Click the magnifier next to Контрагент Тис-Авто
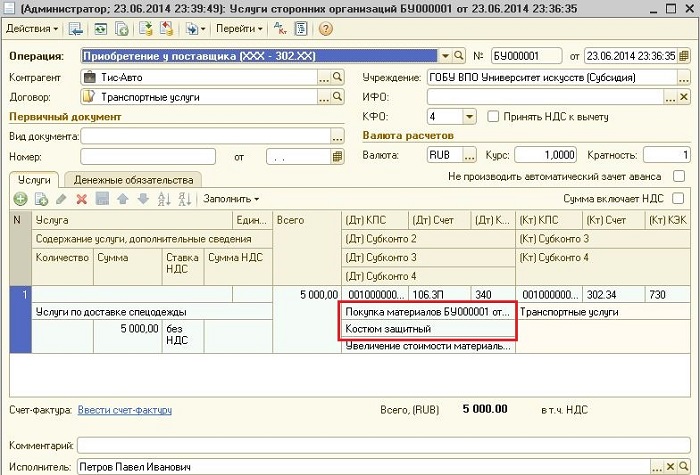This screenshot has width=700, height=475. [x=338, y=78]
